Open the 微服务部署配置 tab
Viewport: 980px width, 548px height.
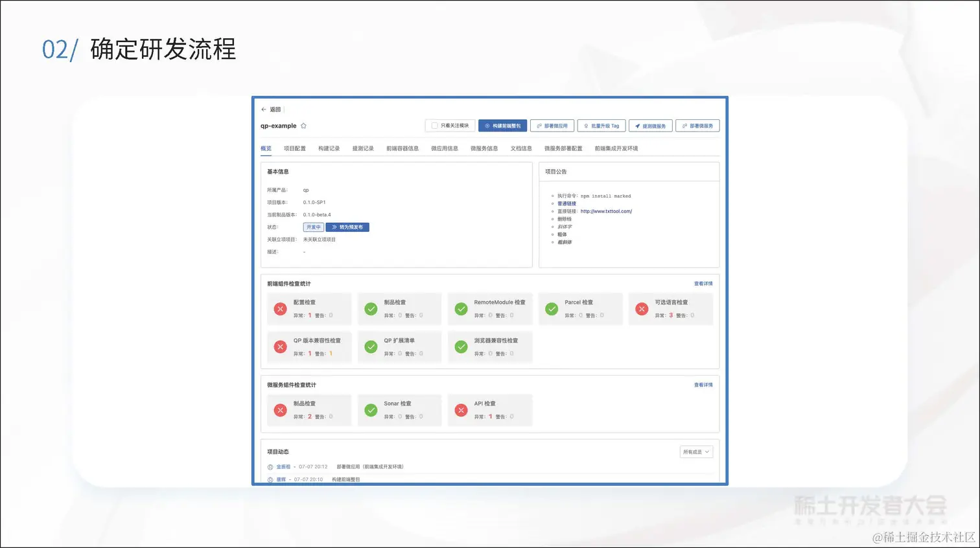click(563, 148)
